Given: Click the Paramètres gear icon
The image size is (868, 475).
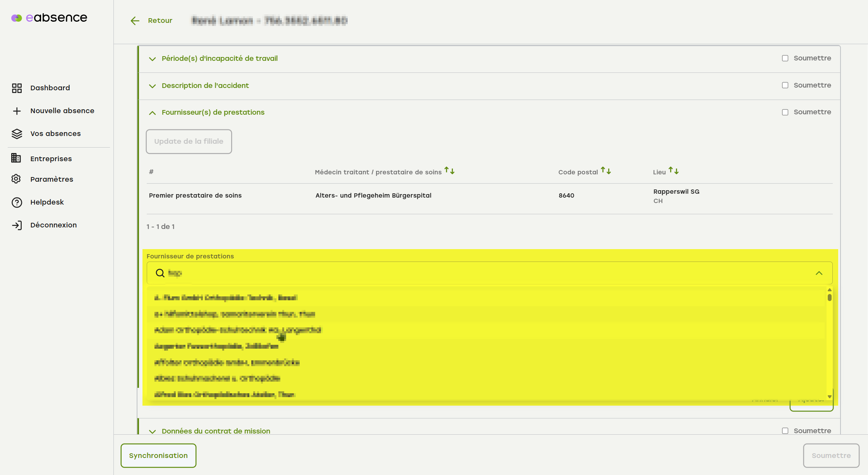Looking at the screenshot, I should coord(16,179).
